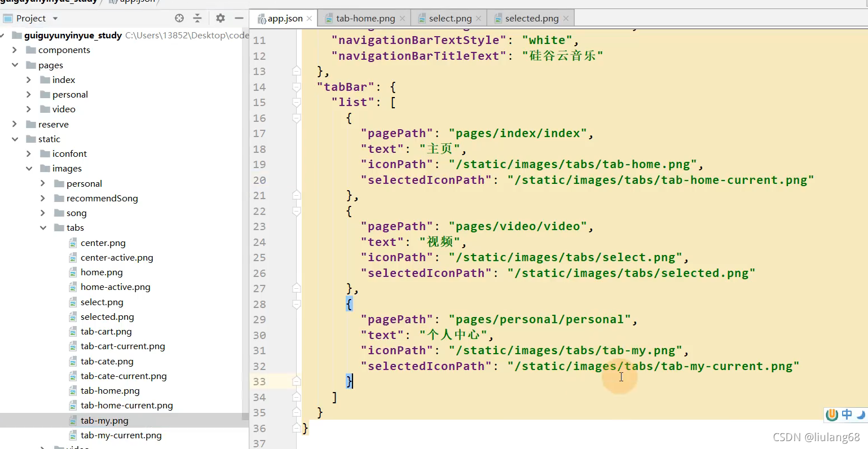Screen dimensions: 868x449
Task: Expand the reserve folder
Action: (15, 125)
